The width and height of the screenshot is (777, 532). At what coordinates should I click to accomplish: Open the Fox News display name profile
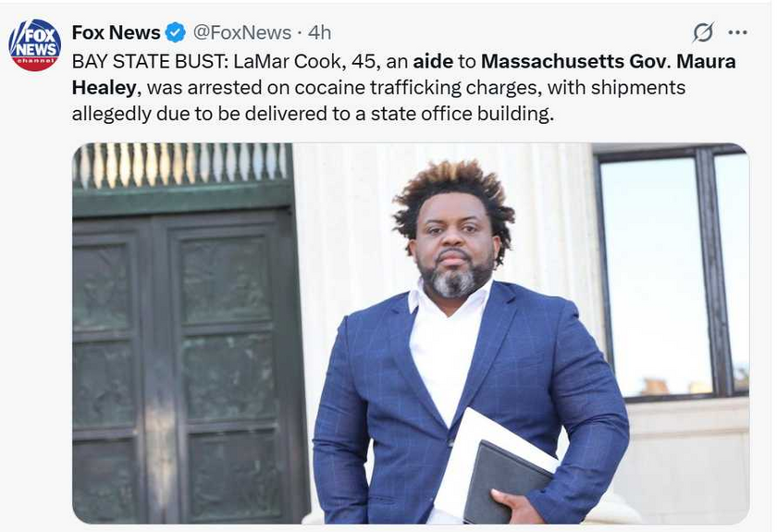(x=116, y=33)
